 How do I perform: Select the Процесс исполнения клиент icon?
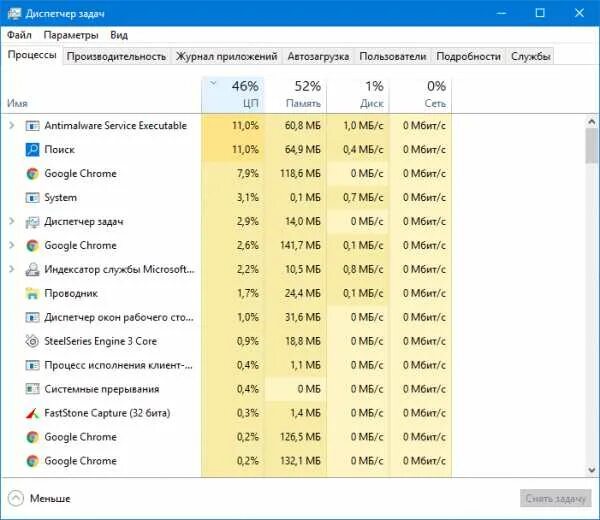32,365
